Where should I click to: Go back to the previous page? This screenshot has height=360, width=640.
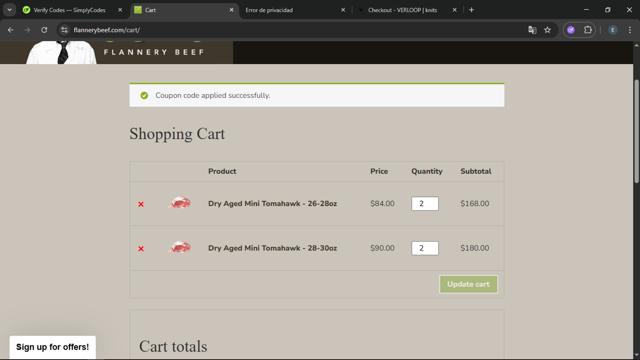pyautogui.click(x=11, y=30)
